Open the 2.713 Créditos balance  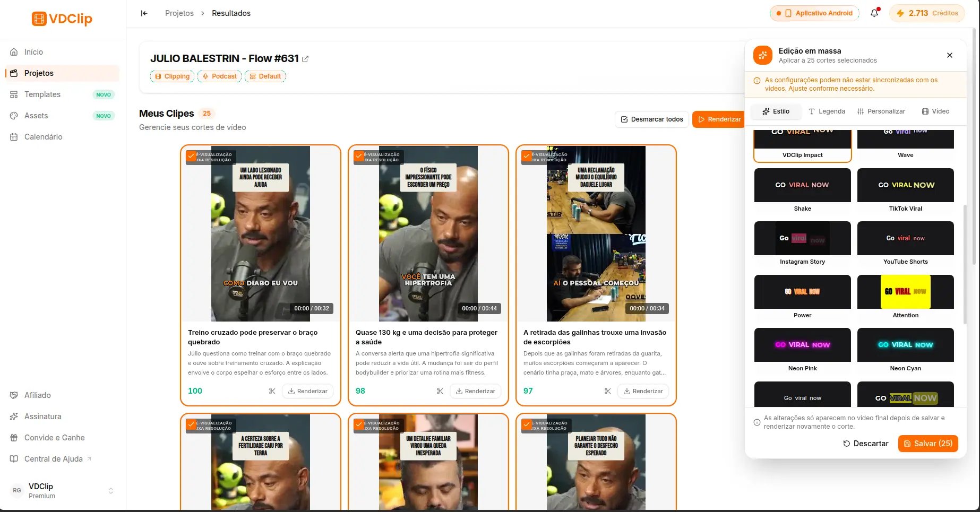point(927,13)
